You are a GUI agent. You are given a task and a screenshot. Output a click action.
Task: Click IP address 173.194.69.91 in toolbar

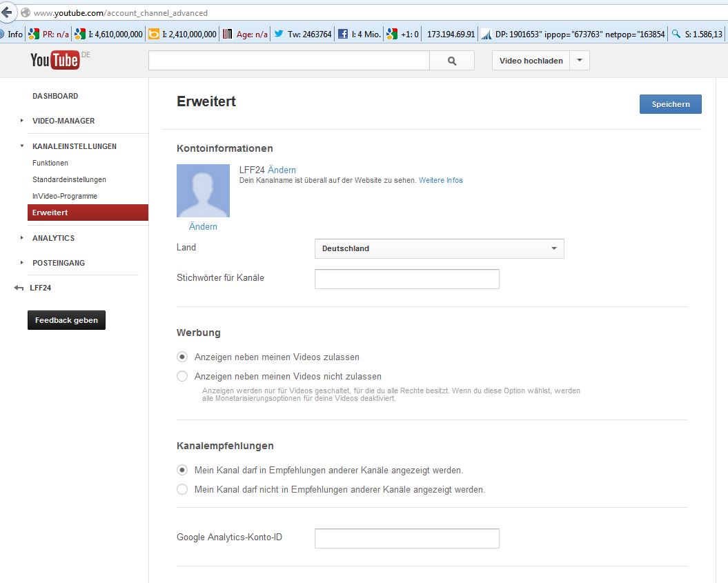(451, 34)
